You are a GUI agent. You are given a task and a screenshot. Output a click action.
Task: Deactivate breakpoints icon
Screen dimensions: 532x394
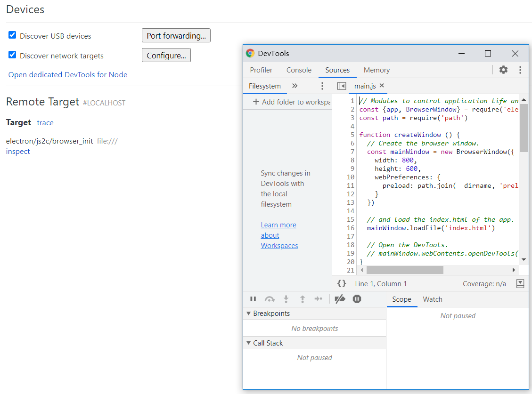pyautogui.click(x=340, y=299)
